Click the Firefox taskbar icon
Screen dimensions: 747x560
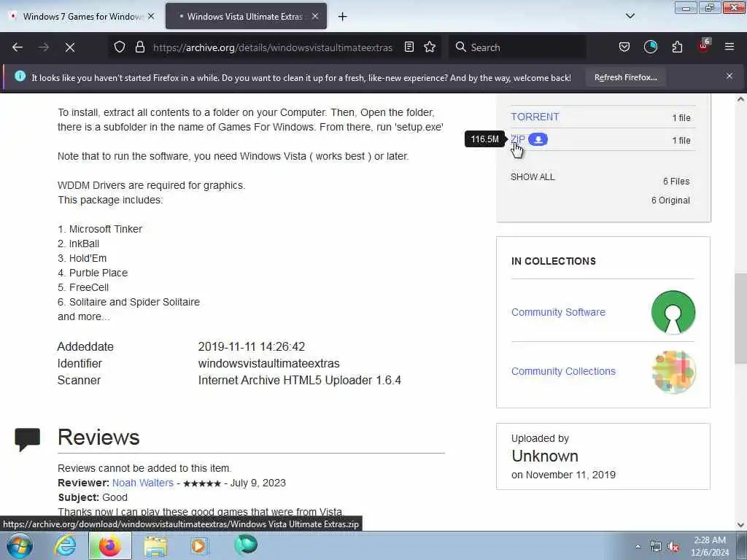point(109,545)
